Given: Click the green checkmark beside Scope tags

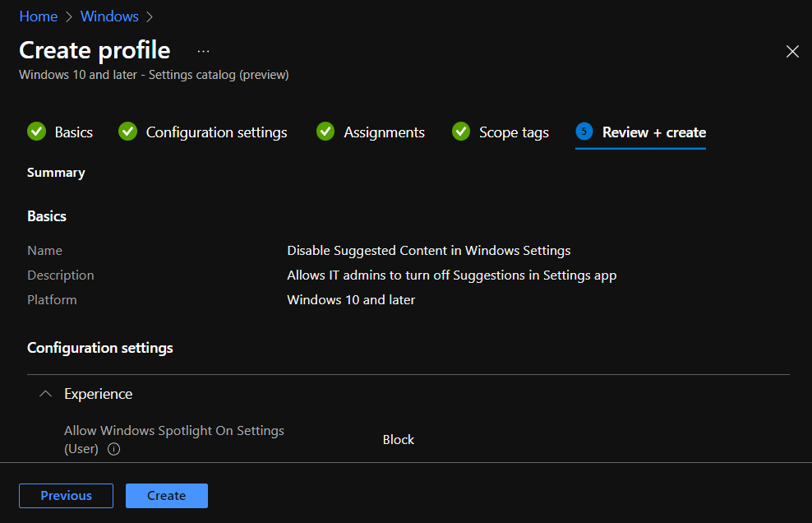Looking at the screenshot, I should [x=461, y=132].
